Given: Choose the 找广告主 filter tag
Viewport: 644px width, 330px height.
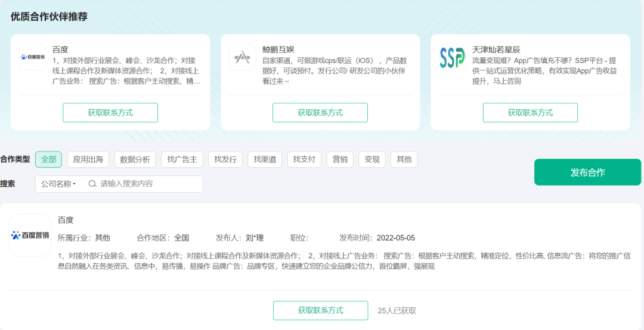Looking at the screenshot, I should tap(182, 159).
